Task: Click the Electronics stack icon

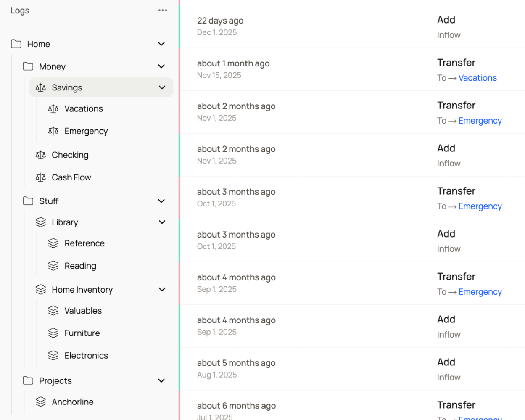Action: (53, 355)
